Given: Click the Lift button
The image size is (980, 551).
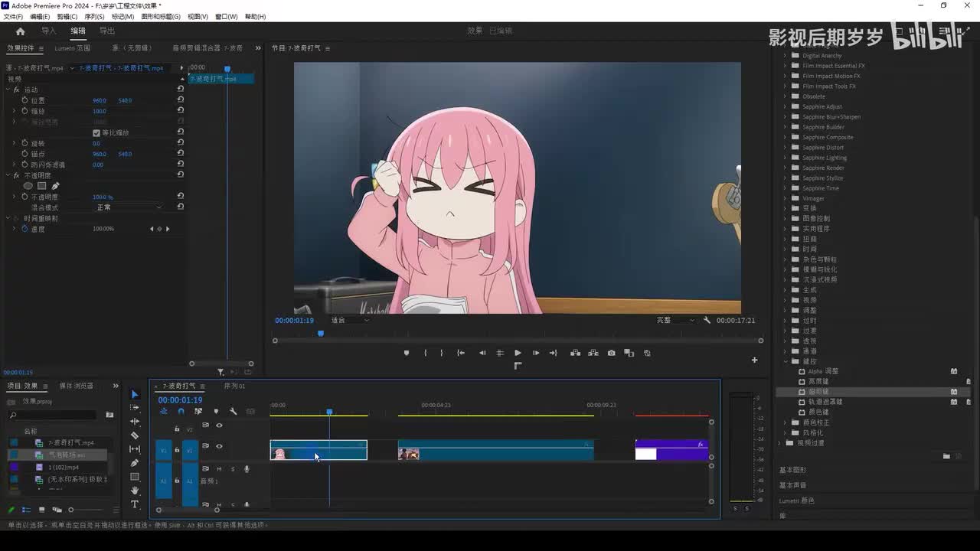Looking at the screenshot, I should (575, 353).
